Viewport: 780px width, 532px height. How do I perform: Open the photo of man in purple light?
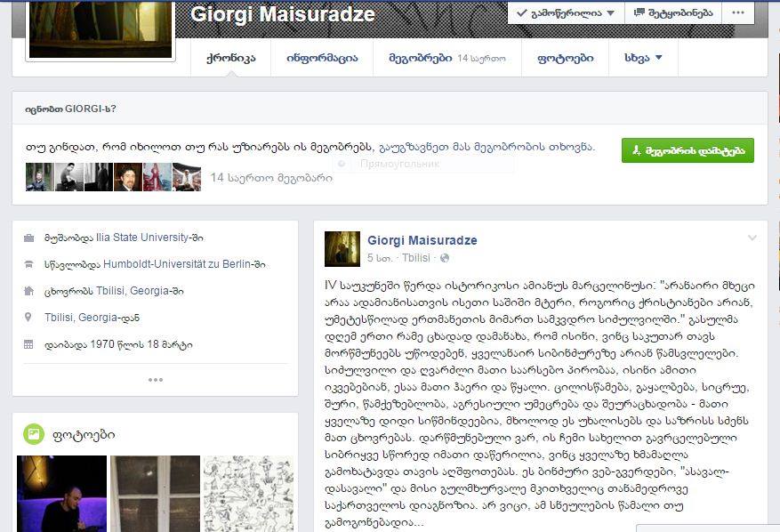pyautogui.click(x=61, y=494)
